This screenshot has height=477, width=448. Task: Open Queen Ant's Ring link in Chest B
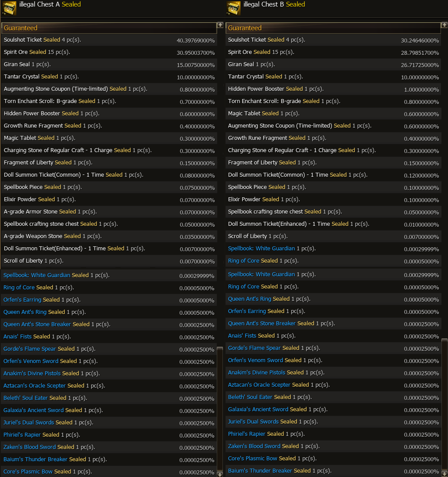point(249,299)
